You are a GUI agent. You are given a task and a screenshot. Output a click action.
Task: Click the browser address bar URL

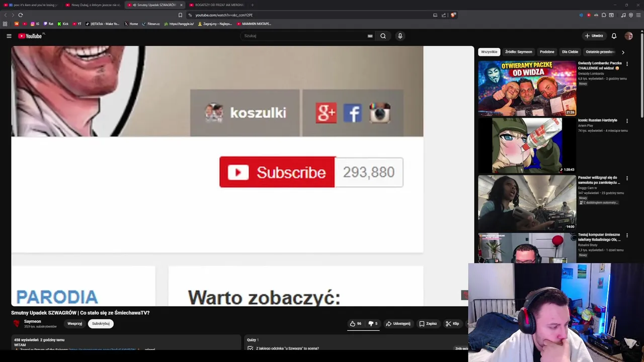point(224,15)
